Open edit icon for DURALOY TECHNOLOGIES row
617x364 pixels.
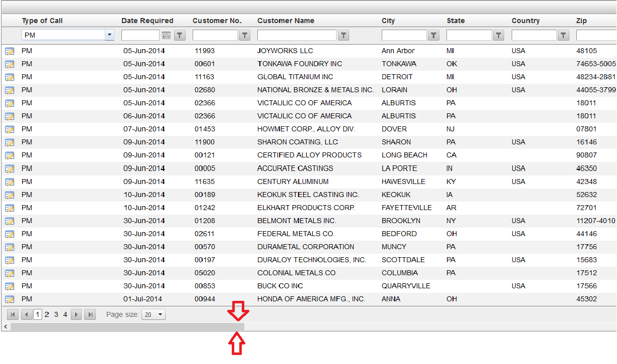(10, 260)
